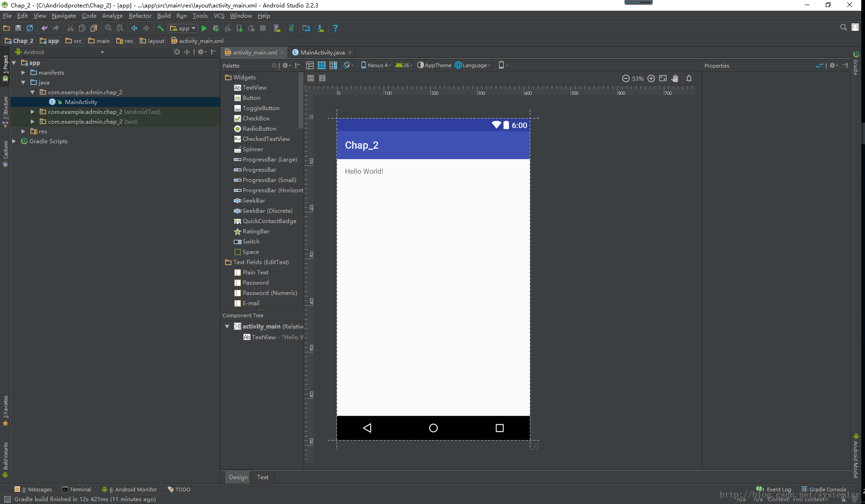Toggle the 2: Favorites tool window
This screenshot has height=504, width=865.
pos(5,411)
